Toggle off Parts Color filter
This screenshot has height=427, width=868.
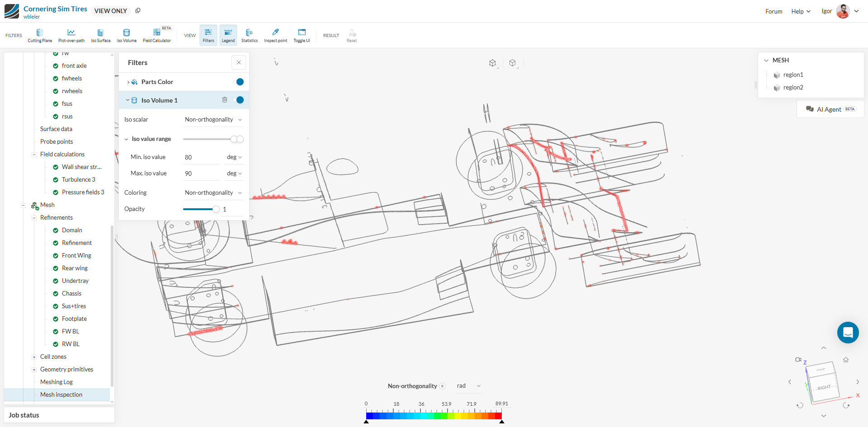239,82
